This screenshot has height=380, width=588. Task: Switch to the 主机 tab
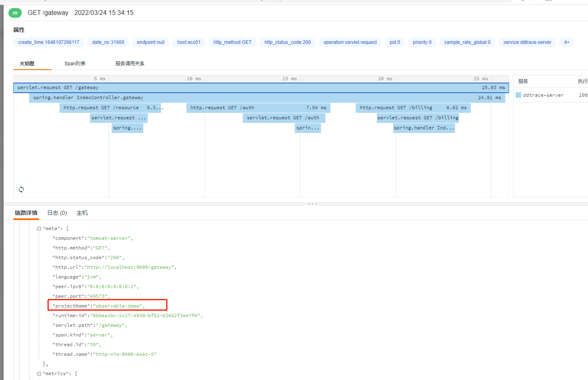82,213
